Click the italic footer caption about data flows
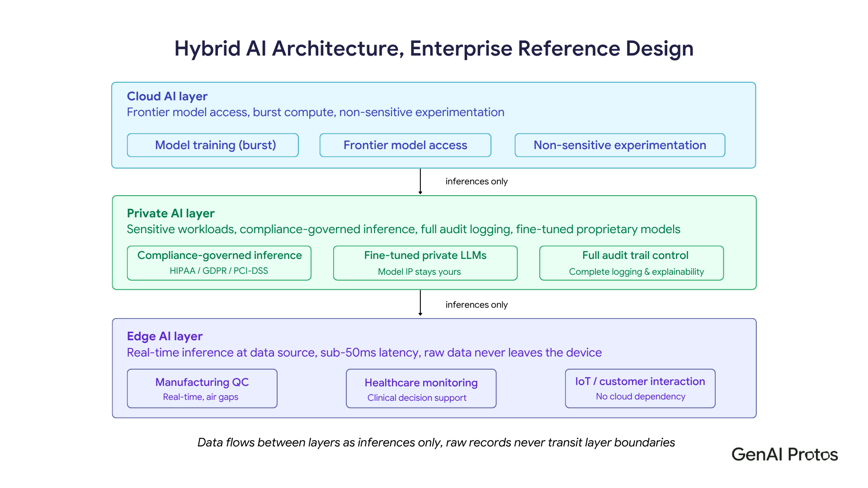868x488 pixels. pyautogui.click(x=436, y=442)
